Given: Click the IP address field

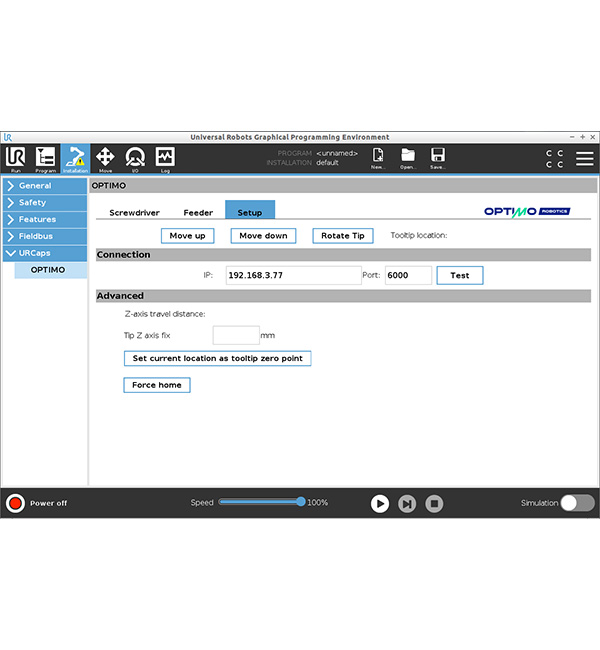Looking at the screenshot, I should tap(294, 275).
